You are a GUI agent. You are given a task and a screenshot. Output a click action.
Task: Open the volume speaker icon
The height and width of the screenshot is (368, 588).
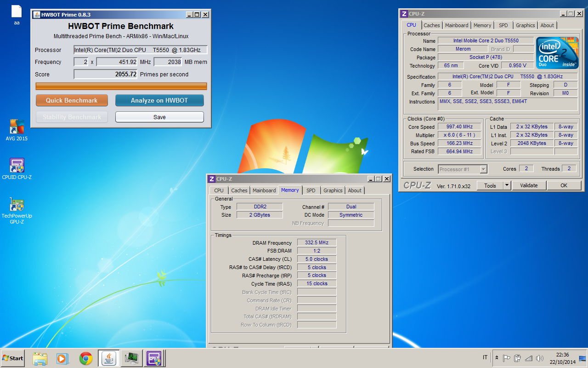tap(540, 358)
